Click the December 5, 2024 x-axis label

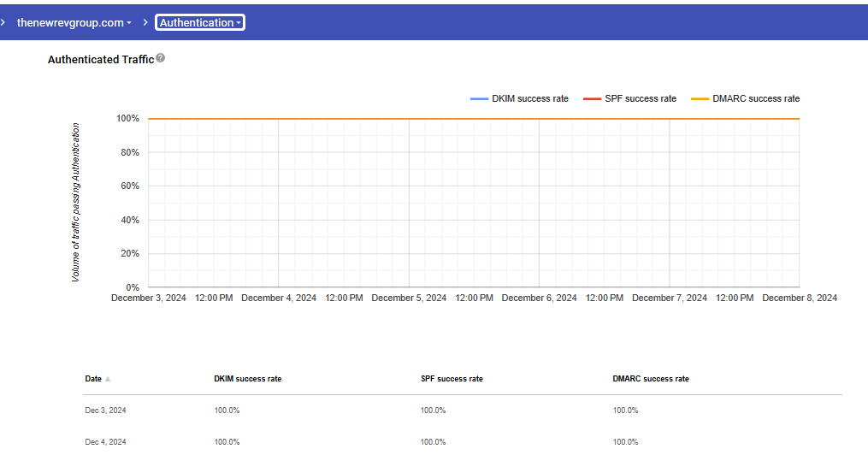point(409,298)
